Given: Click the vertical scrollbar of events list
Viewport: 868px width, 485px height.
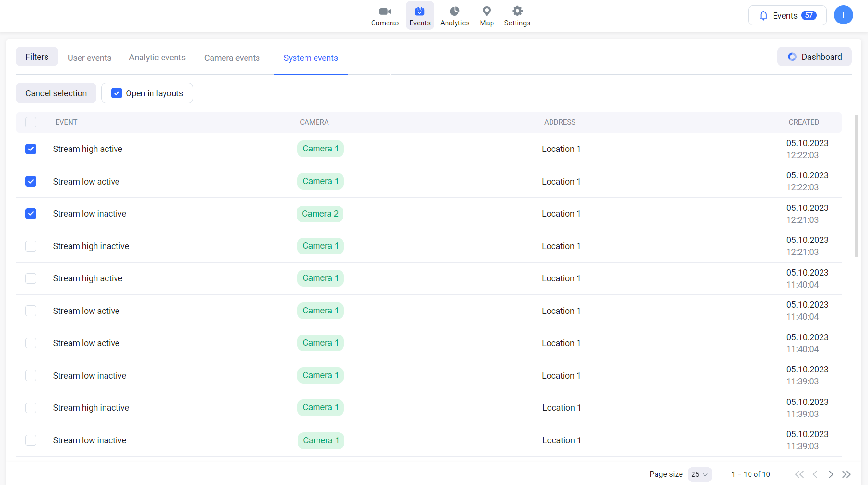Looking at the screenshot, I should [856, 186].
